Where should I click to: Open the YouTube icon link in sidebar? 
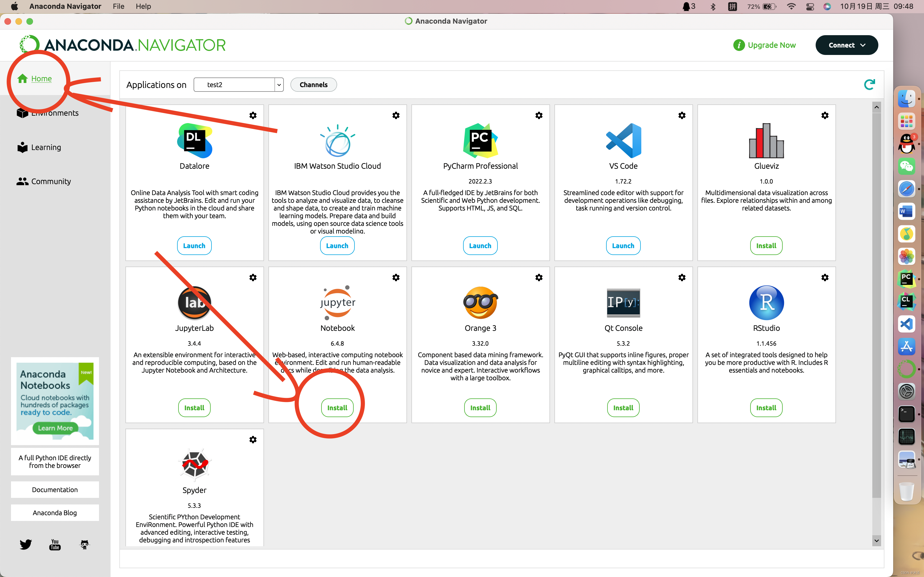tap(55, 544)
